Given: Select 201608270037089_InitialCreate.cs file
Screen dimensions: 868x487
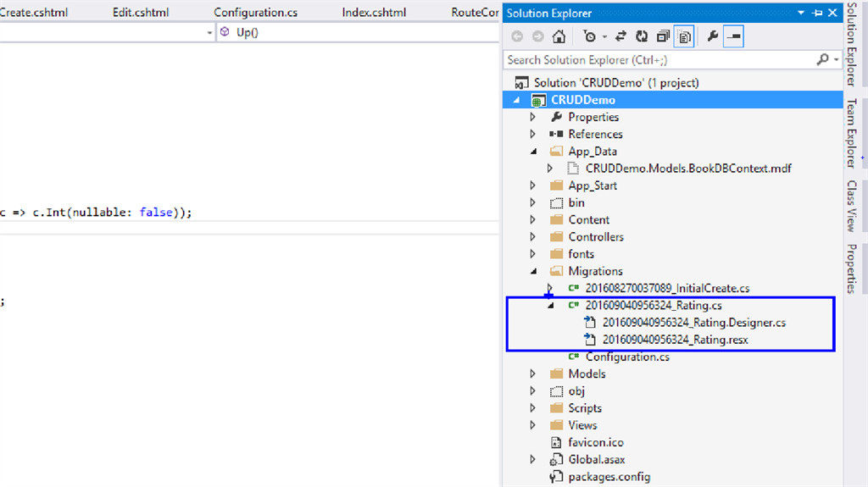Looking at the screenshot, I should pyautogui.click(x=667, y=288).
